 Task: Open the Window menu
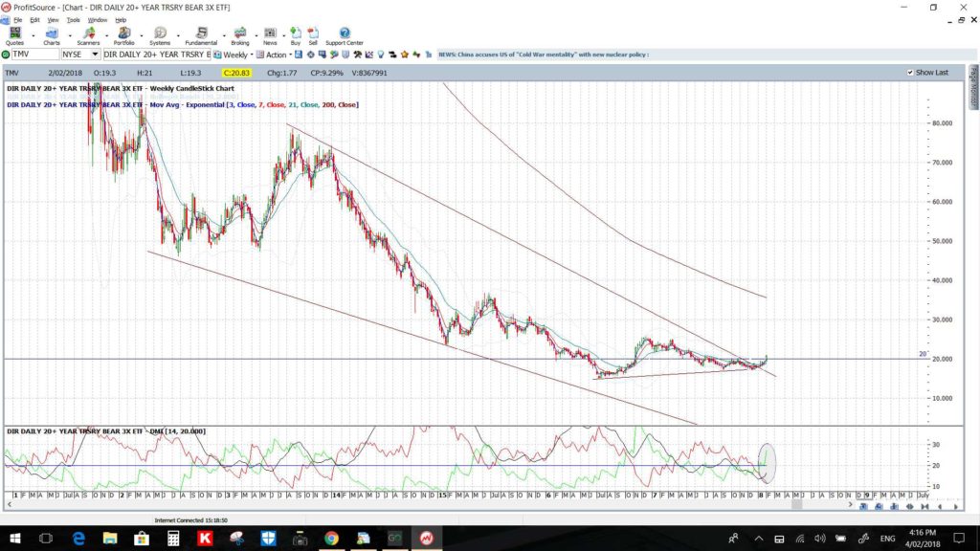97,20
